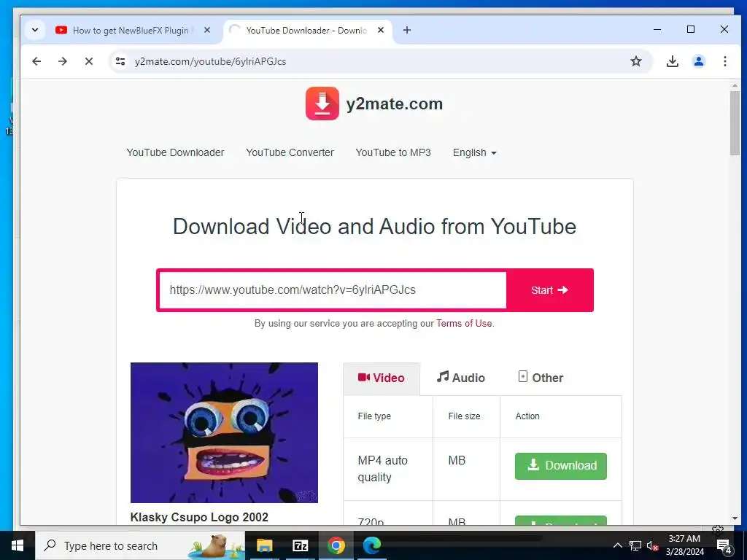Bookmark this page with the star icon
Viewport: 747px width, 560px height.
(636, 61)
